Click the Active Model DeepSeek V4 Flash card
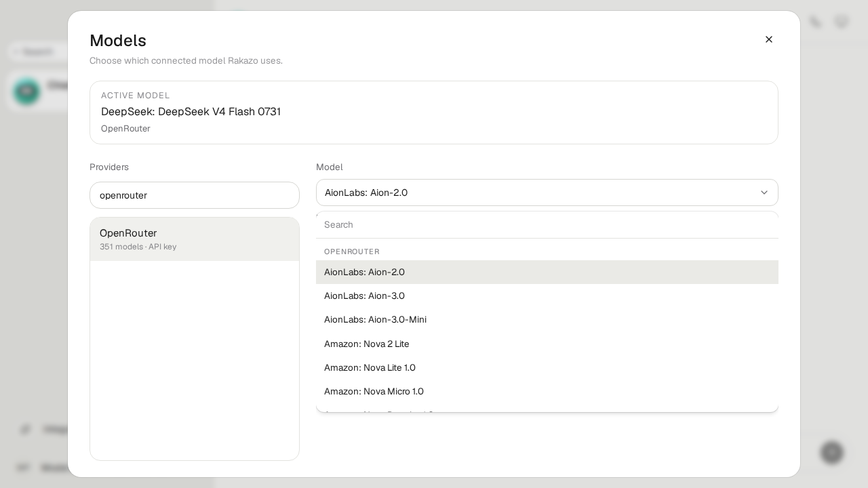This screenshot has width=868, height=488. 434,113
